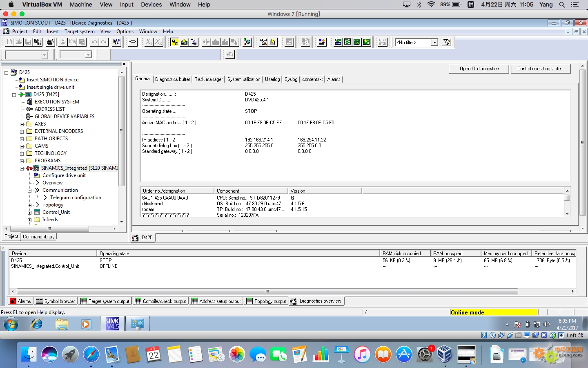Open the Project menu
This screenshot has width=588, height=368.
(x=20, y=31)
